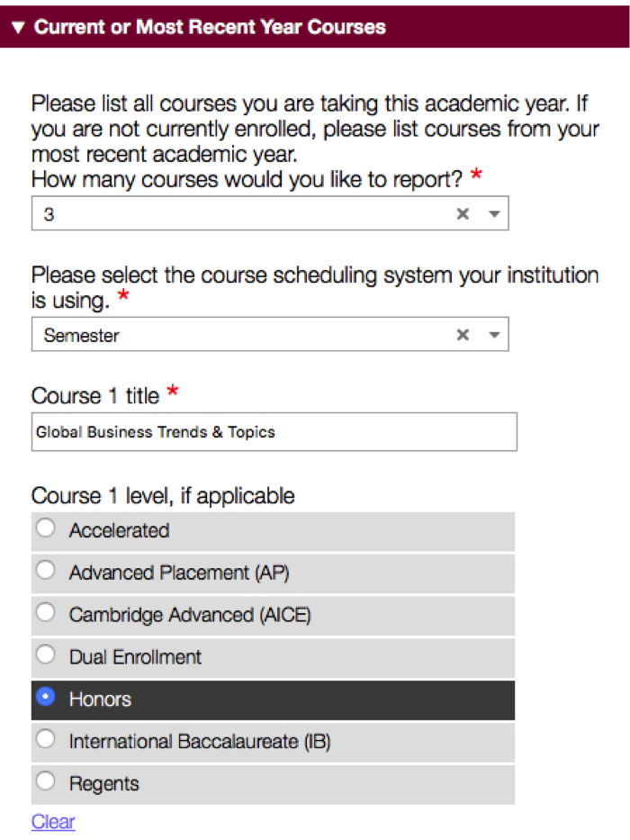Click the Dual Enrollment option label
This screenshot has width=630, height=840.
[135, 657]
